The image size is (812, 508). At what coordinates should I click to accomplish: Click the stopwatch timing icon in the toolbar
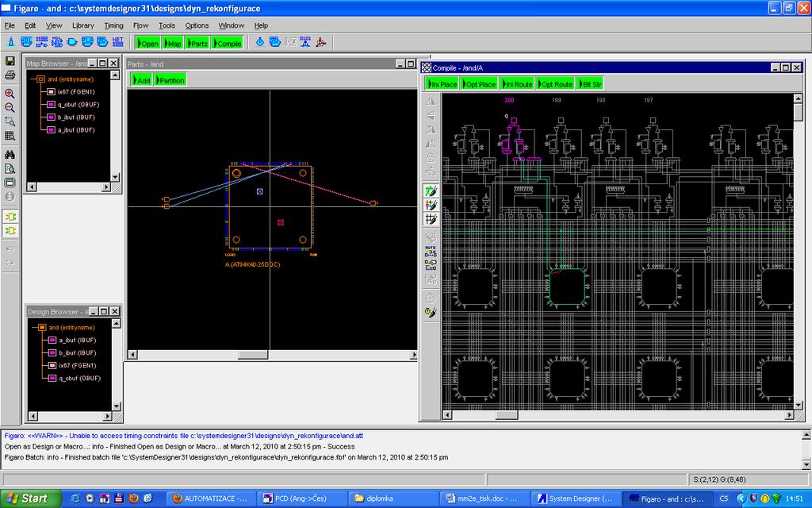[260, 42]
